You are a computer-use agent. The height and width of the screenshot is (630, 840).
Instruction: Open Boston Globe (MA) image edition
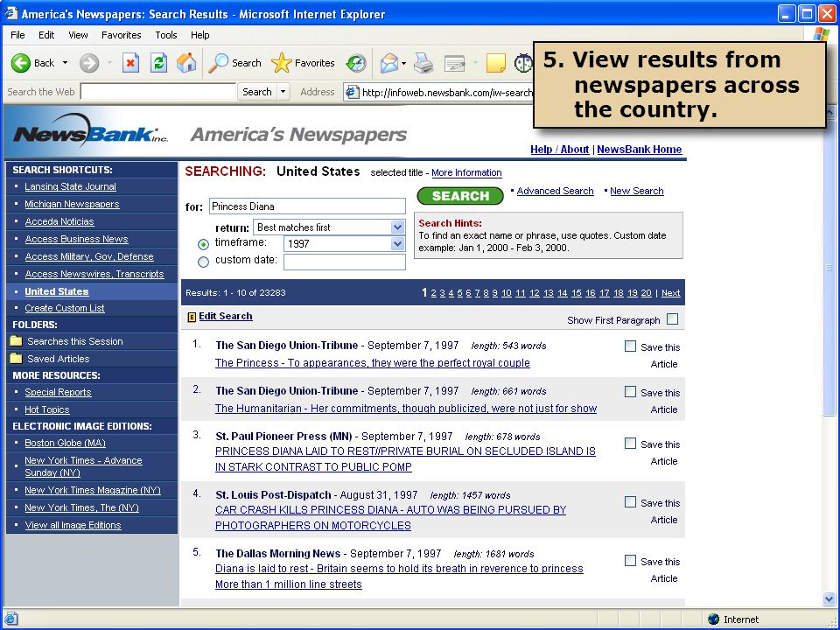65,443
